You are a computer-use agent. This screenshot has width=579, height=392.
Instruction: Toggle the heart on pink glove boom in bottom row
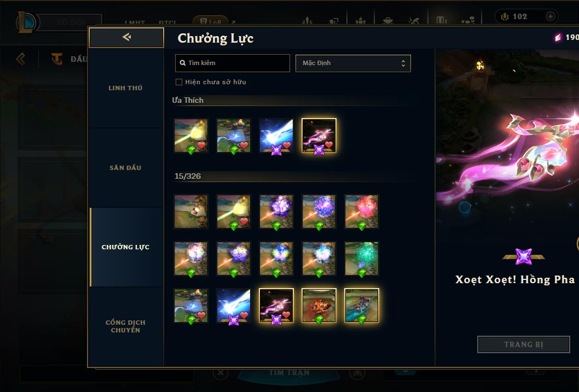(x=286, y=314)
